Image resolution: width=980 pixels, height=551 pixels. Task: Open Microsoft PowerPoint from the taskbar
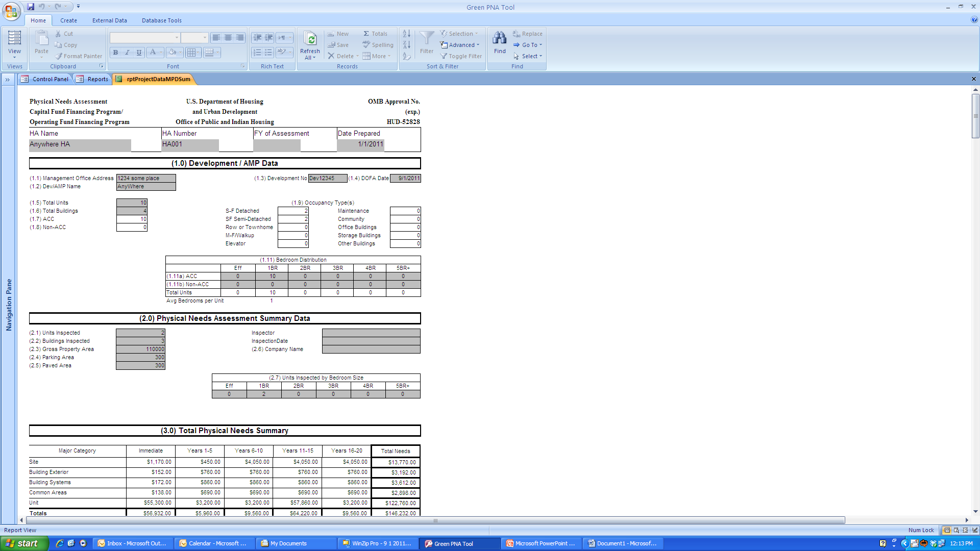click(x=541, y=543)
